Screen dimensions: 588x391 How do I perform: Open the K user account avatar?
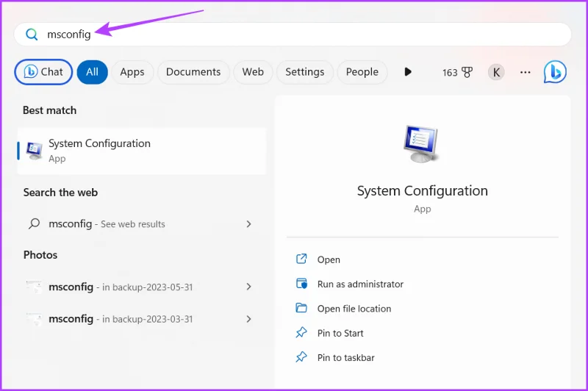tap(496, 72)
